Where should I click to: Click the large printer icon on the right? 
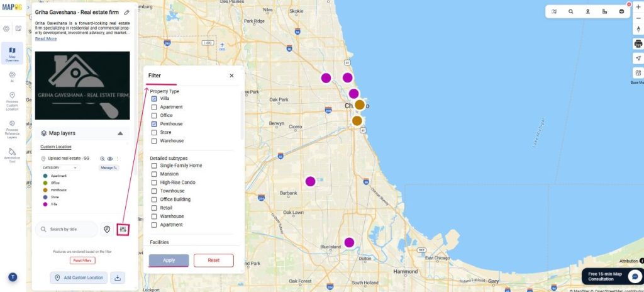click(638, 43)
